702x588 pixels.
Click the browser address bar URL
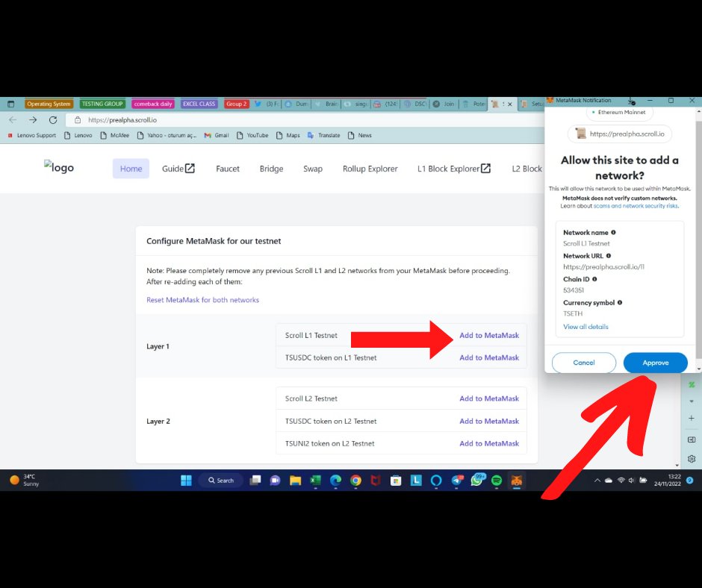pyautogui.click(x=122, y=120)
